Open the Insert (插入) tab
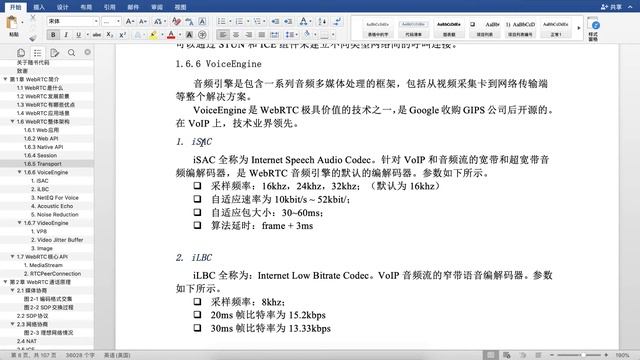Viewport: 640px width, 360px height. point(39,7)
